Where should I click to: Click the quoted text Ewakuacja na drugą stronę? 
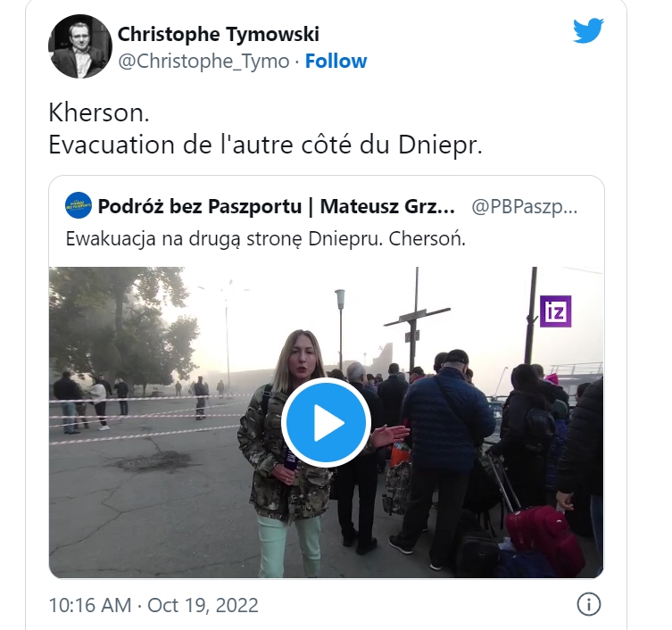click(x=184, y=239)
